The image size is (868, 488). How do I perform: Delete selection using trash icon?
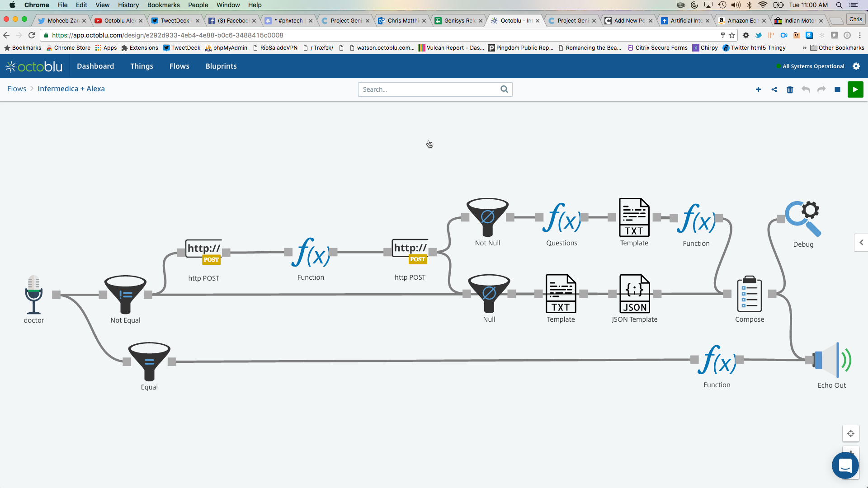click(790, 89)
